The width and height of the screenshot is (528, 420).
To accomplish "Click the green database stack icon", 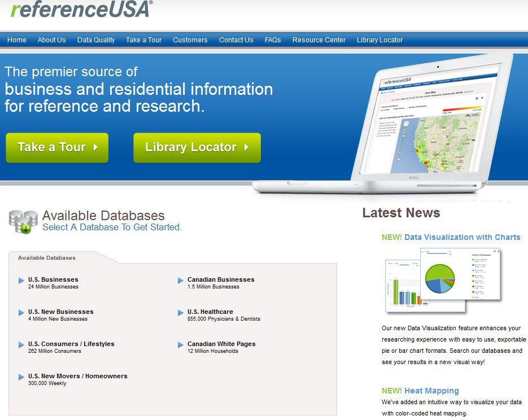I will coord(21,220).
